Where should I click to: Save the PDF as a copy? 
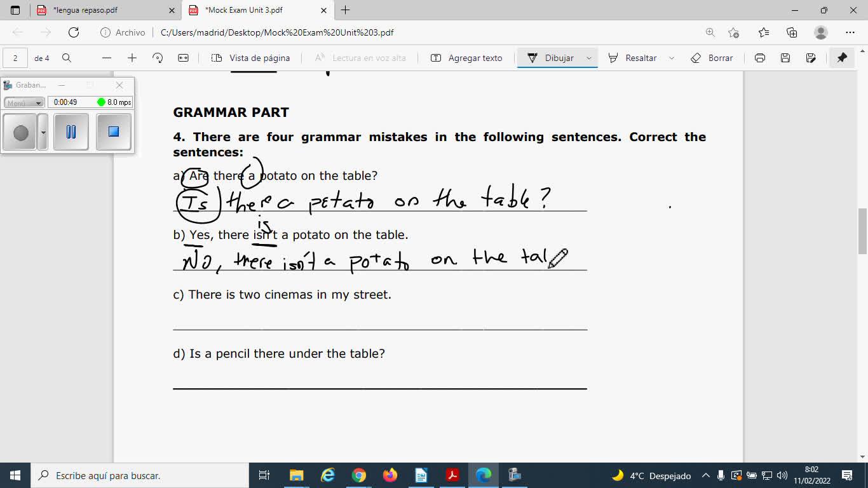point(811,58)
